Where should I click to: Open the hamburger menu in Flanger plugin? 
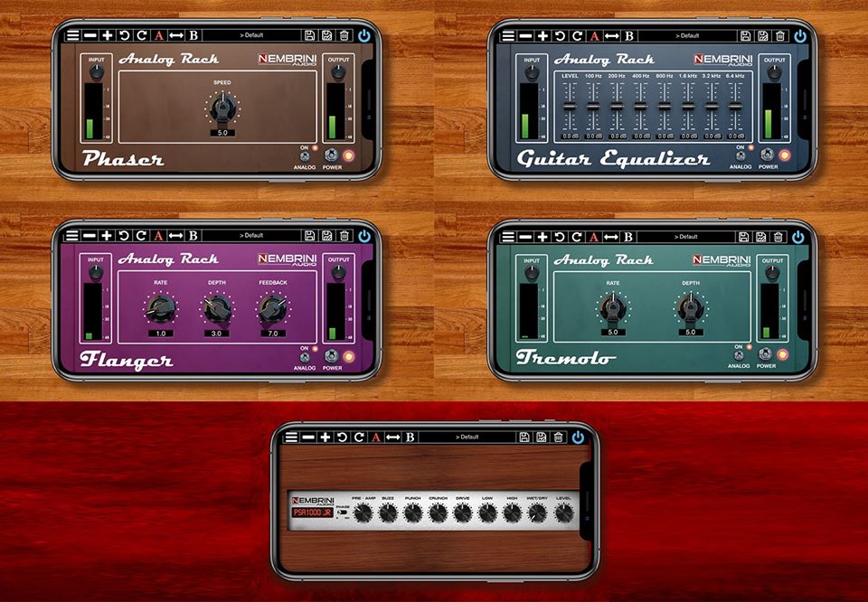[72, 236]
